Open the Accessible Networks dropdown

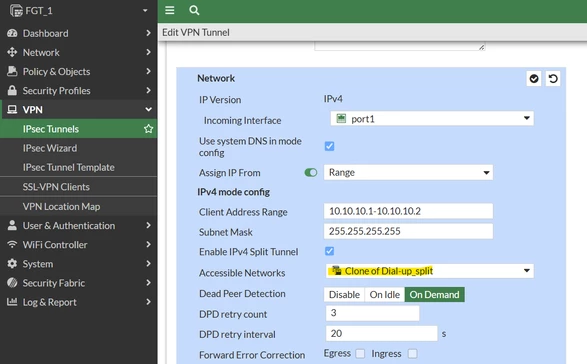pyautogui.click(x=430, y=271)
